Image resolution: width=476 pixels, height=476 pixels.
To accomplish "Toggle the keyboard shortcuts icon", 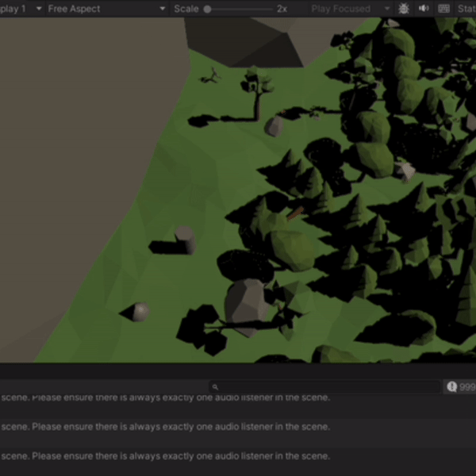I will [x=443, y=9].
